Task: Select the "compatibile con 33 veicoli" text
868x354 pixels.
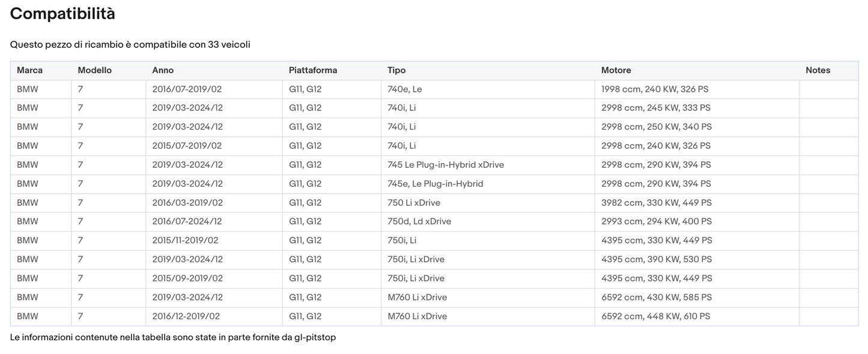Action: pyautogui.click(x=192, y=45)
